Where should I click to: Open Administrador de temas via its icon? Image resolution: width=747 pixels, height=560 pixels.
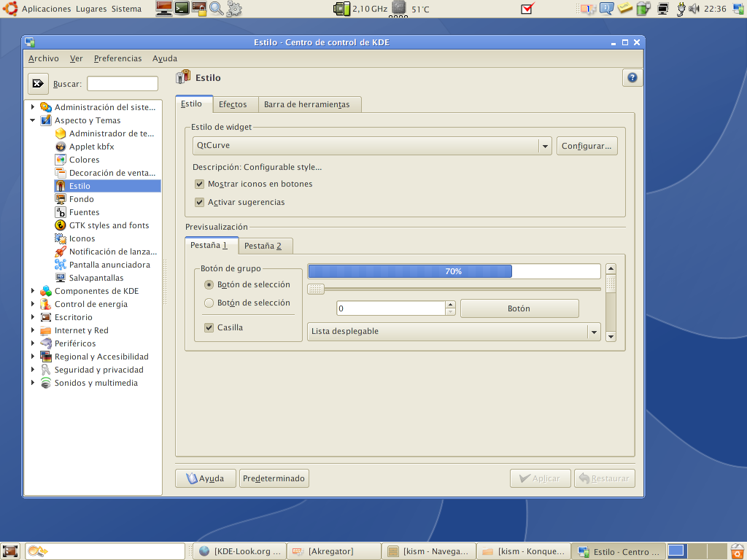tap(61, 133)
